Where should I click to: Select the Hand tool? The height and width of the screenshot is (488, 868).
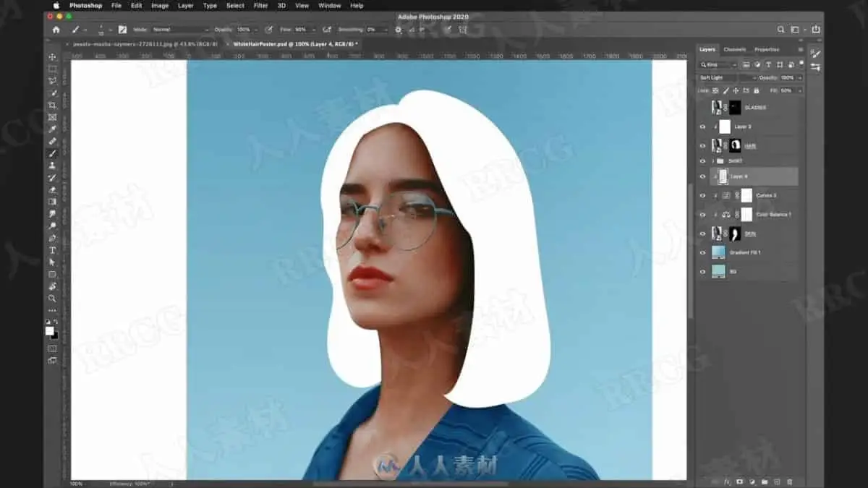tap(52, 286)
